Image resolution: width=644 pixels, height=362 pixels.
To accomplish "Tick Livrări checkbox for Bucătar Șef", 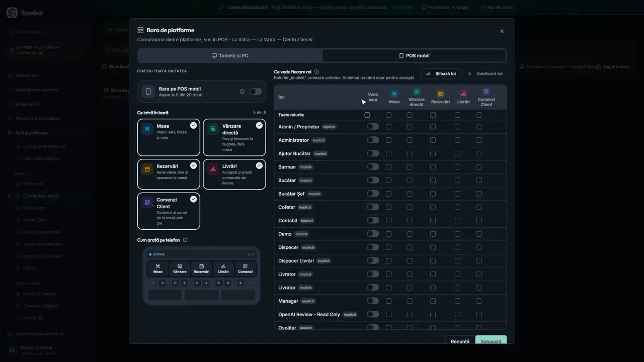I will 457,194.
